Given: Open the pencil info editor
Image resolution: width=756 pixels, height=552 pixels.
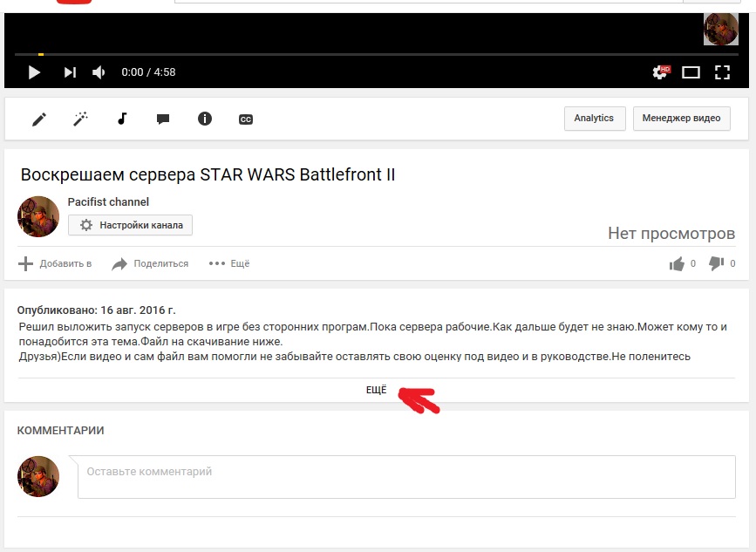Looking at the screenshot, I should [39, 119].
